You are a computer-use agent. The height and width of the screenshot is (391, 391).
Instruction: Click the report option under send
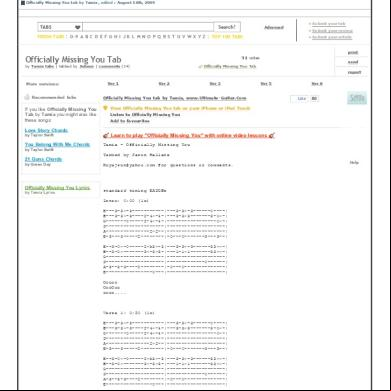[x=354, y=72]
